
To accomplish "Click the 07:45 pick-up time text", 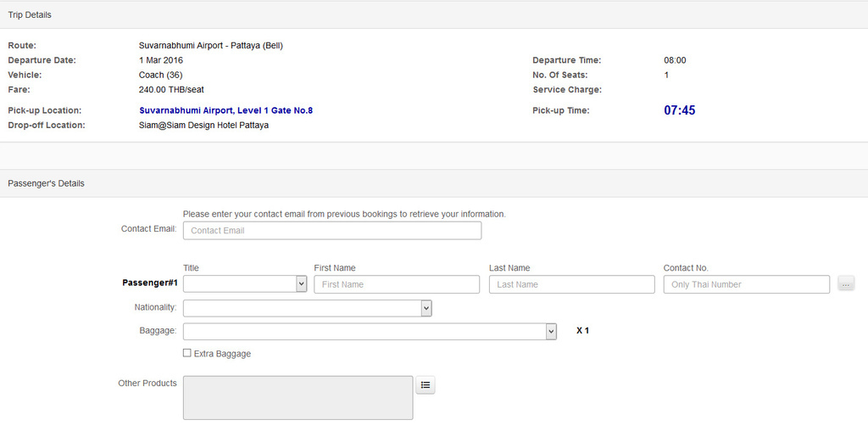I will [680, 110].
